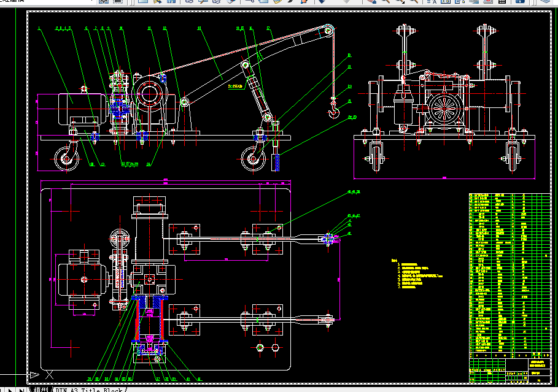This screenshot has width=558, height=392.
Task: Select the boom tip pulley in the side view
Action: [x=328, y=30]
